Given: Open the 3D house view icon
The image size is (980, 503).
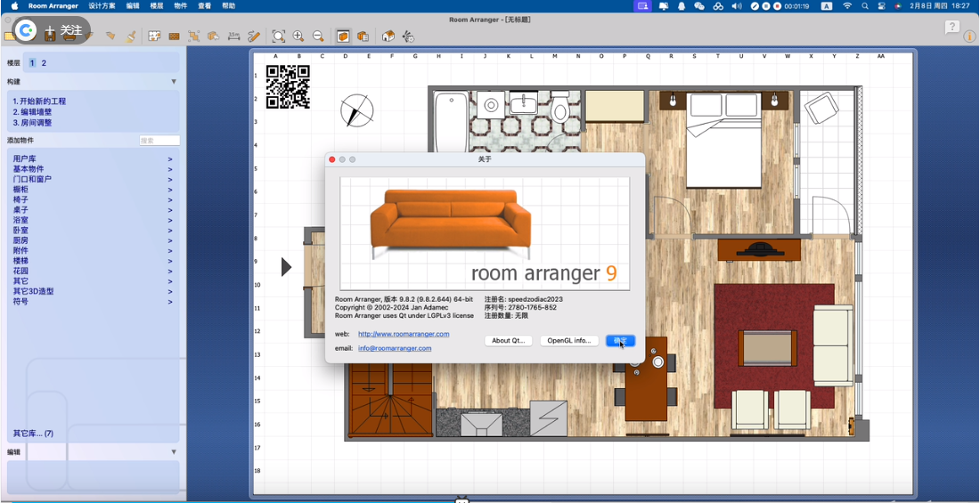Looking at the screenshot, I should (x=388, y=37).
